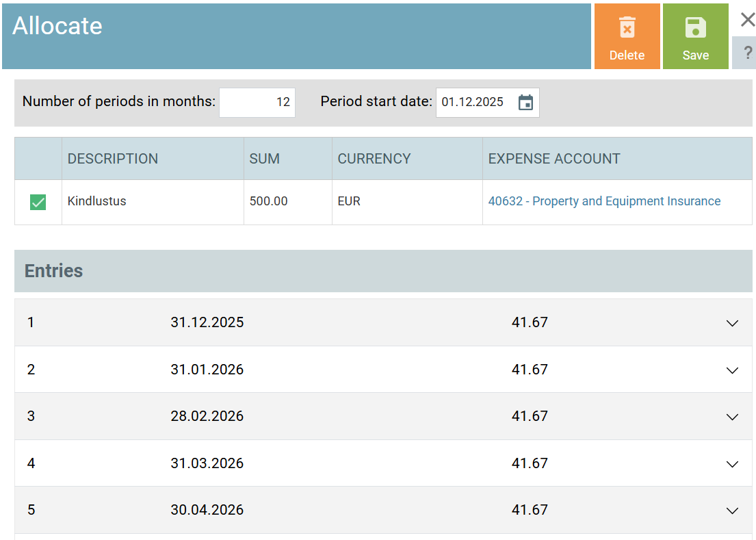Expand entry 5 dated 30.04.2026
Viewport: 756px width, 540px height.
click(732, 511)
